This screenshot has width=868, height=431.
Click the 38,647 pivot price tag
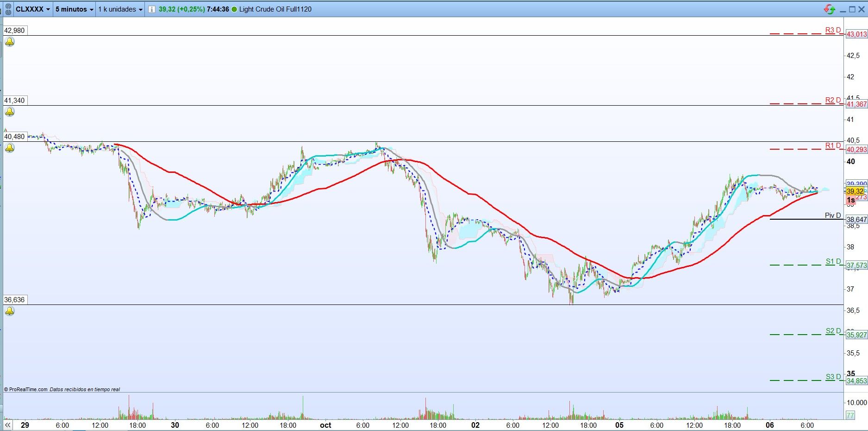click(856, 220)
